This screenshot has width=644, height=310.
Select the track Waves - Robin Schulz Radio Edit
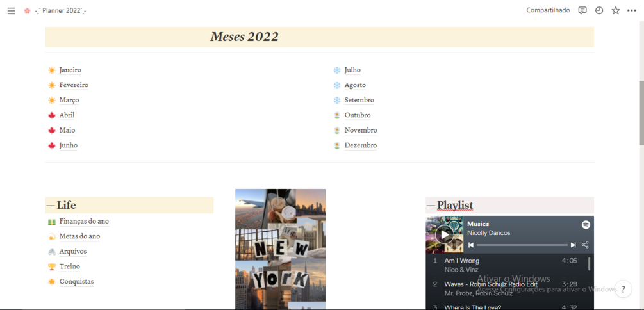pyautogui.click(x=491, y=284)
